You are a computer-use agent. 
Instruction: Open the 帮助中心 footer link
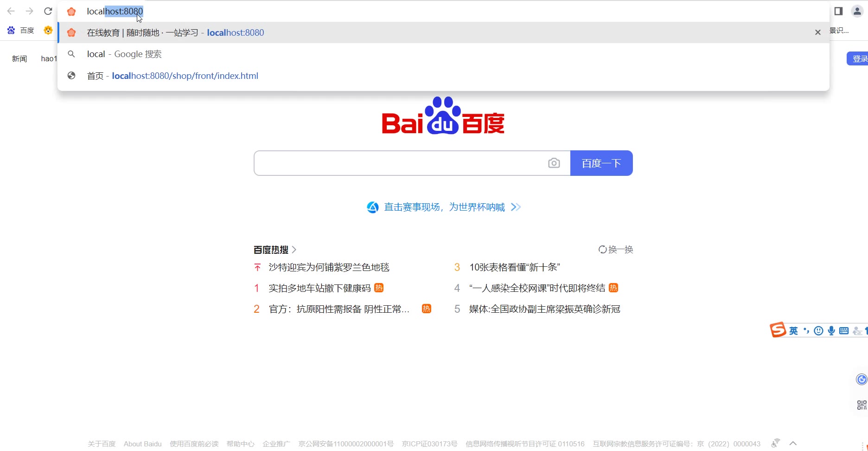pos(241,444)
